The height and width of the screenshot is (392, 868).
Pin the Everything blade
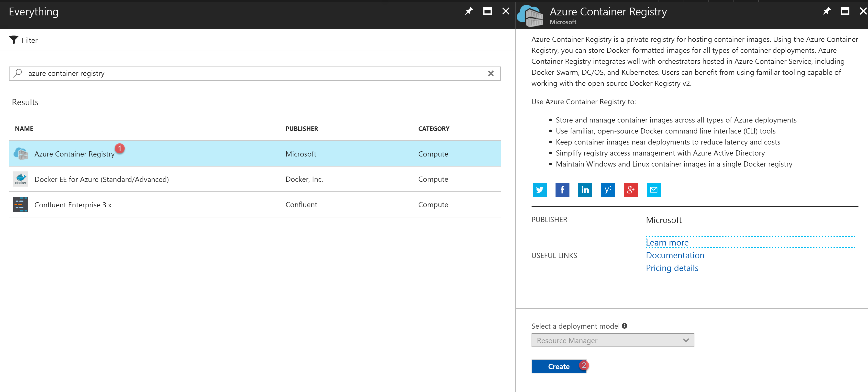click(x=469, y=11)
